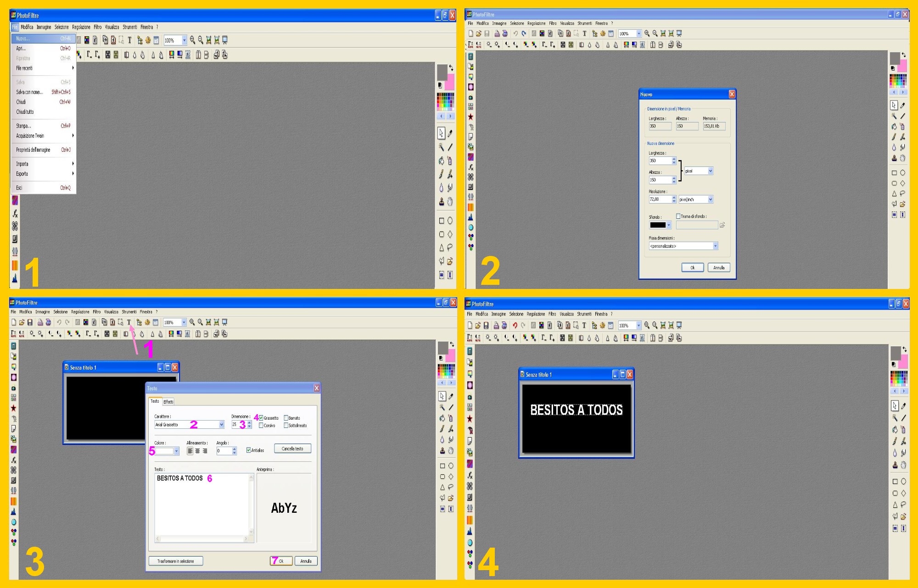Select center alignment icon in Testo dialog
This screenshot has width=918, height=588.
coord(197,451)
